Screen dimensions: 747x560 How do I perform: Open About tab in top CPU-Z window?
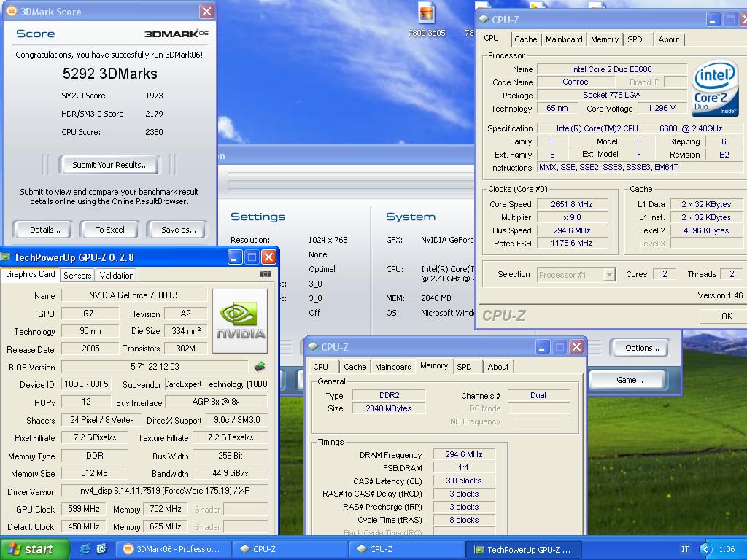pyautogui.click(x=669, y=39)
